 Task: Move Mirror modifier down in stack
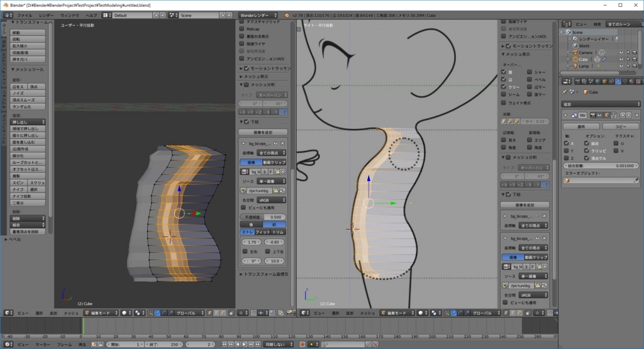(x=628, y=115)
